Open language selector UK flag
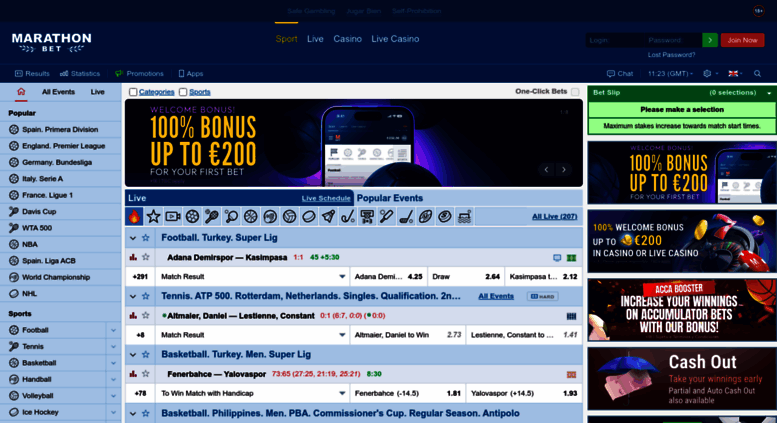777x423 pixels. [x=733, y=73]
